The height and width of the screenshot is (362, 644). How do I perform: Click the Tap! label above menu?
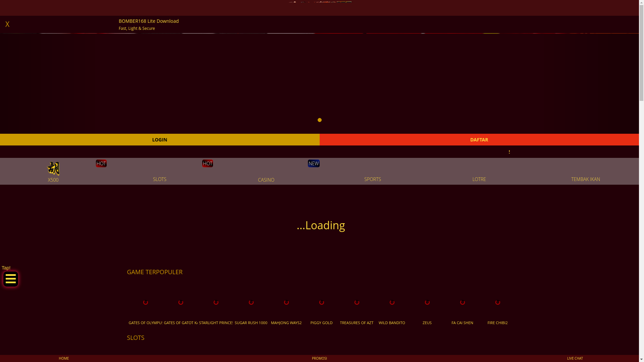6,268
